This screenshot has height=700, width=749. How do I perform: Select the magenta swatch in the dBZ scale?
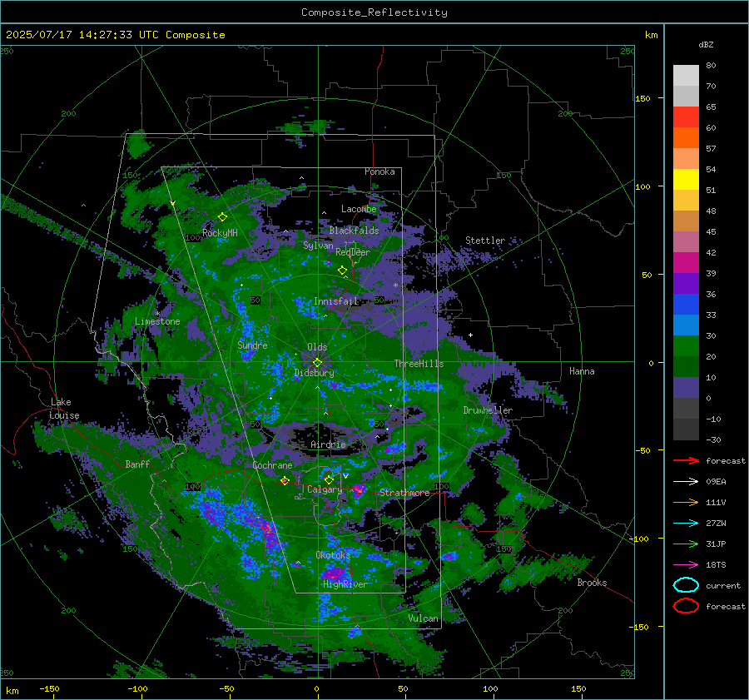point(686,263)
